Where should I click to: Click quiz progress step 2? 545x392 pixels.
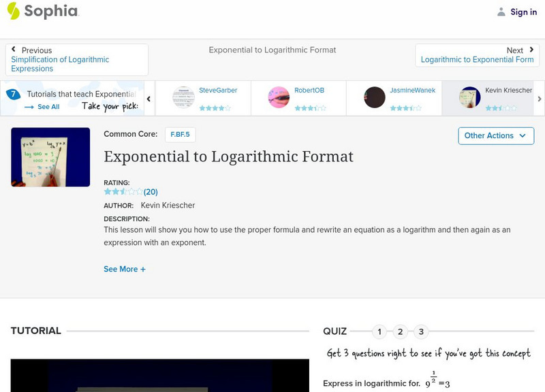(400, 331)
